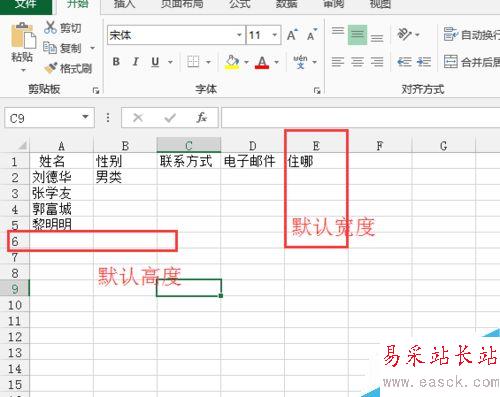500x397 pixels.
Task: Open the phonetic guide dropdown arrow
Action: (x=314, y=62)
